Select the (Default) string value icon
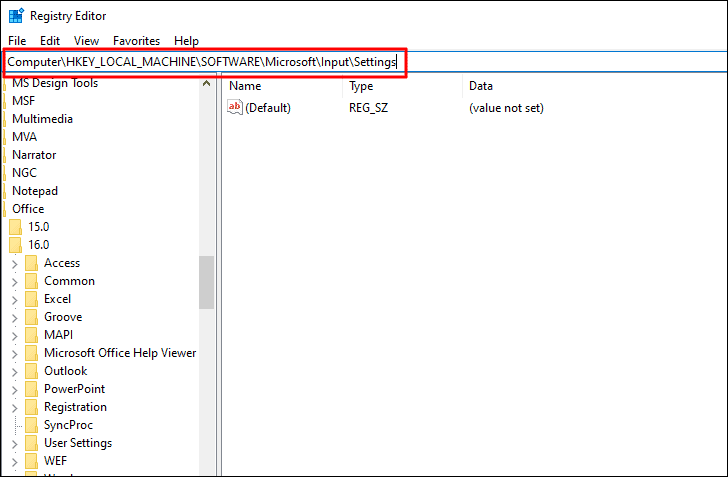 [234, 107]
